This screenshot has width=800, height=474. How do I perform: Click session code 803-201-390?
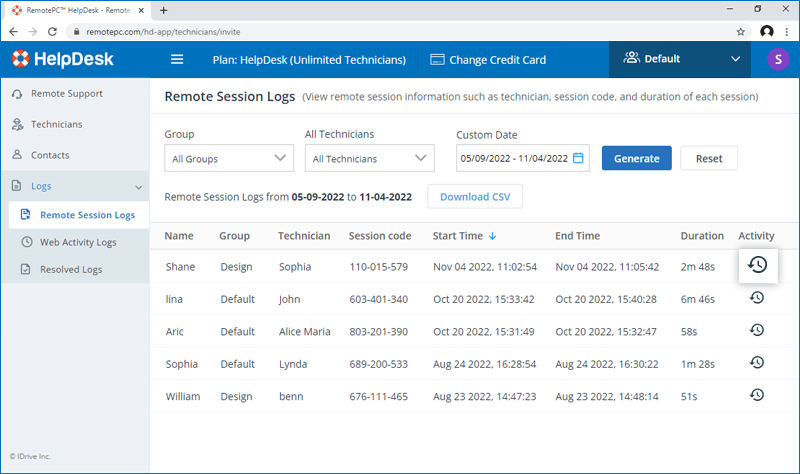[379, 332]
